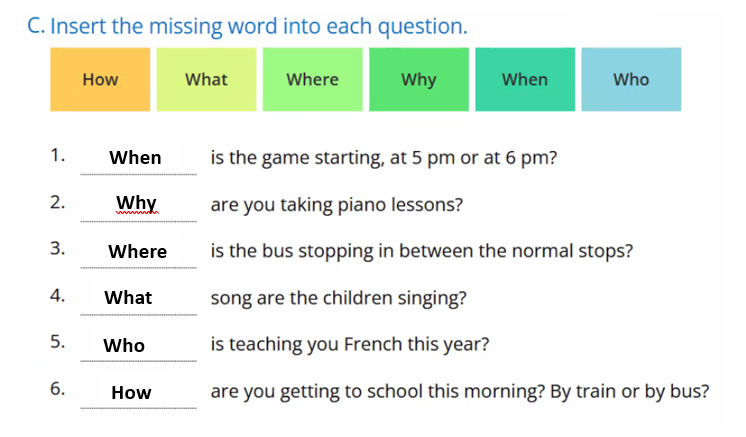This screenshot has width=746, height=437.
Task: Select the underlined Why answer in question 2
Action: (137, 204)
